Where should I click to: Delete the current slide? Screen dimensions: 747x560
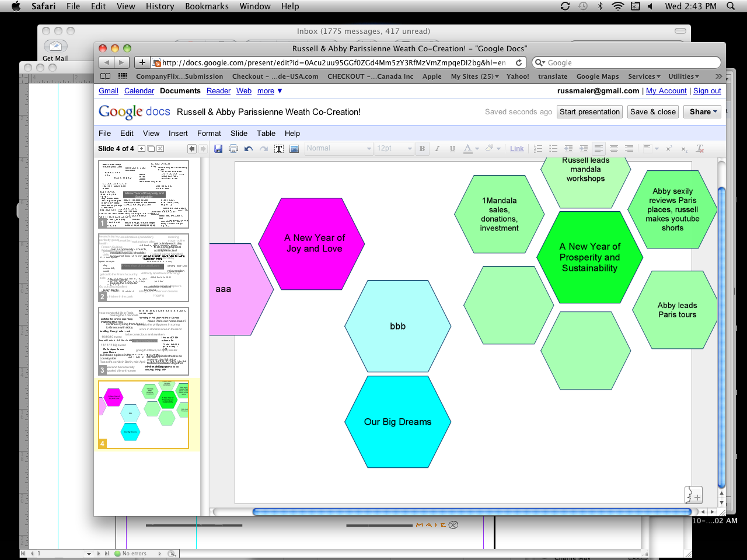160,149
